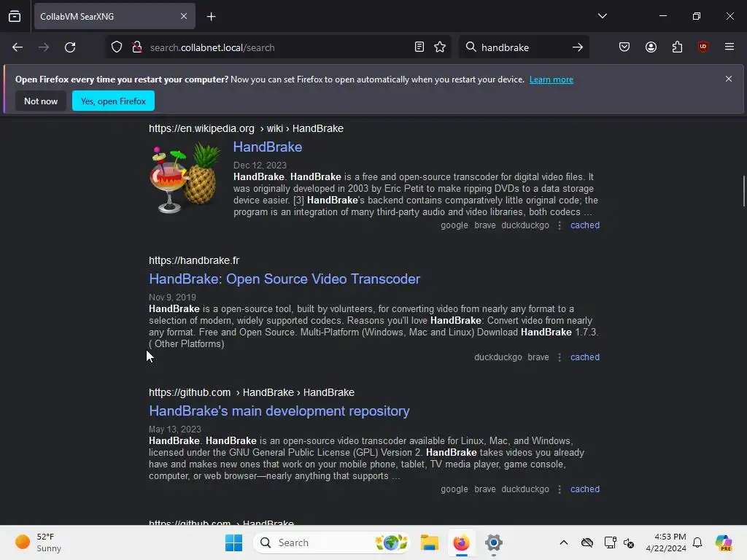747x560 pixels.
Task: Open cached link for Wikipedia result
Action: (x=585, y=225)
